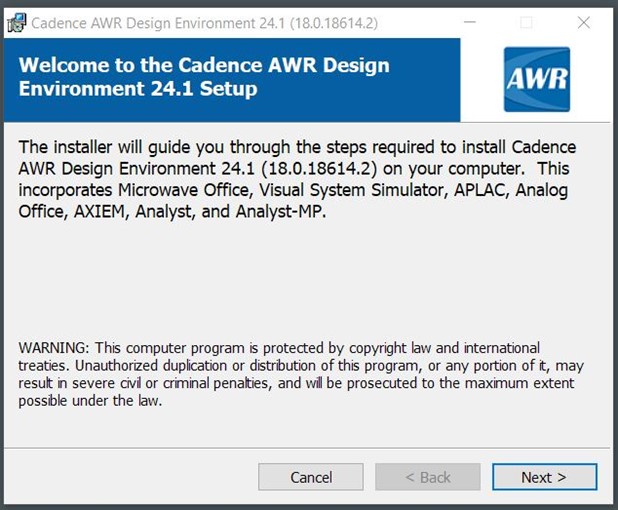This screenshot has height=510, width=618.
Task: Click the Analyst-MP text ending the description
Action: point(281,212)
